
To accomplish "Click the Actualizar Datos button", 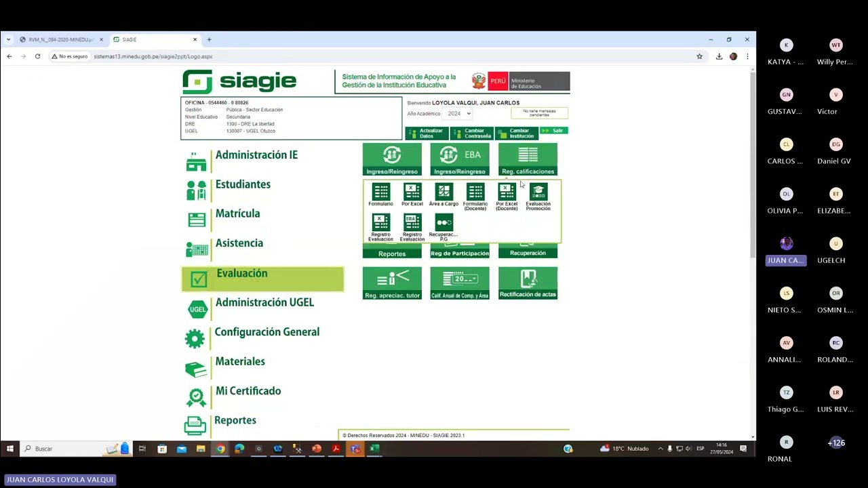I will point(427,133).
